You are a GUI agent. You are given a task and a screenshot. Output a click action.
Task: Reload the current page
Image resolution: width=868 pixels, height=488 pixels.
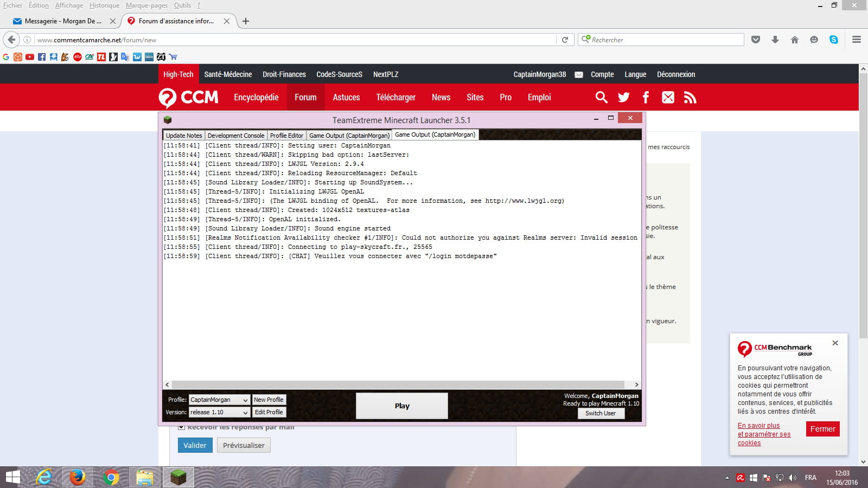pyautogui.click(x=565, y=40)
